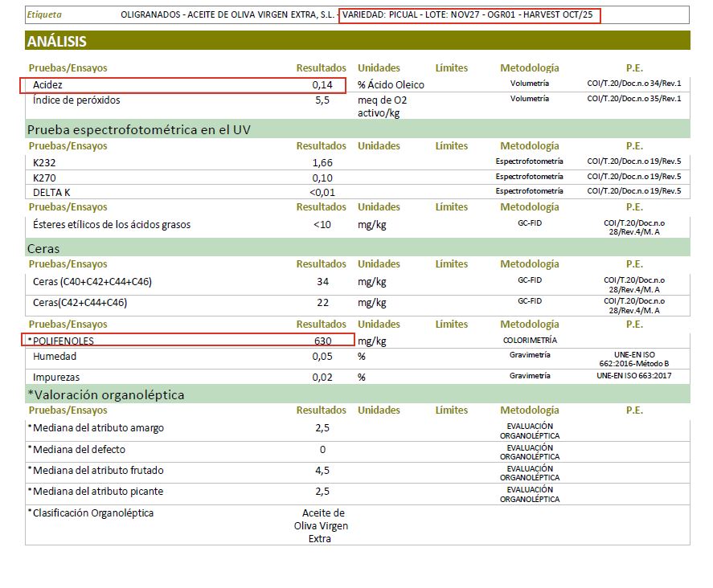
Task: Click the Índice de peróxidos row label
Action: point(76,100)
